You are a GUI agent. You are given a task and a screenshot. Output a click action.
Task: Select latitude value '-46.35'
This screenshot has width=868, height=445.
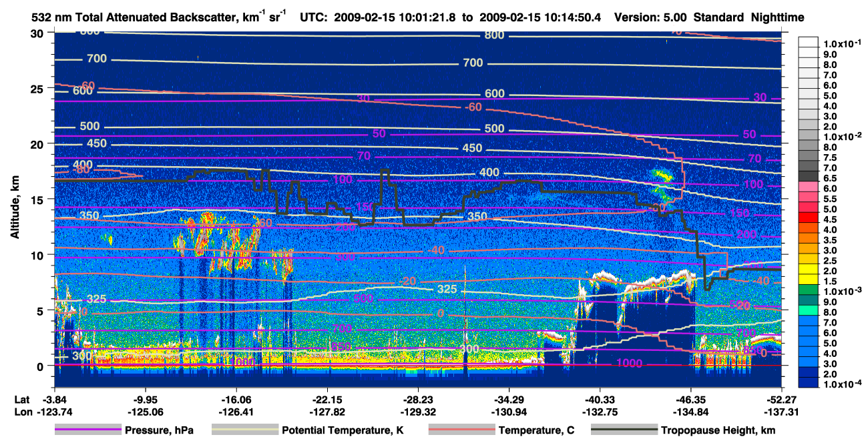pyautogui.click(x=691, y=400)
